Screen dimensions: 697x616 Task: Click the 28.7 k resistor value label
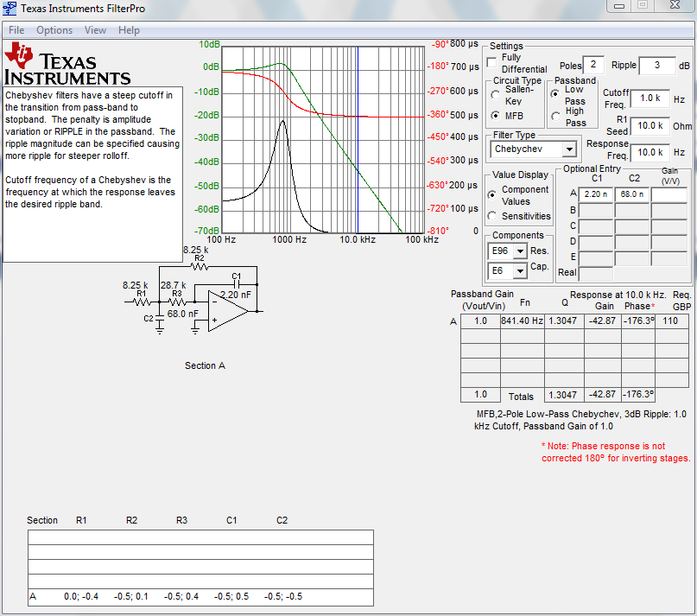tap(174, 285)
